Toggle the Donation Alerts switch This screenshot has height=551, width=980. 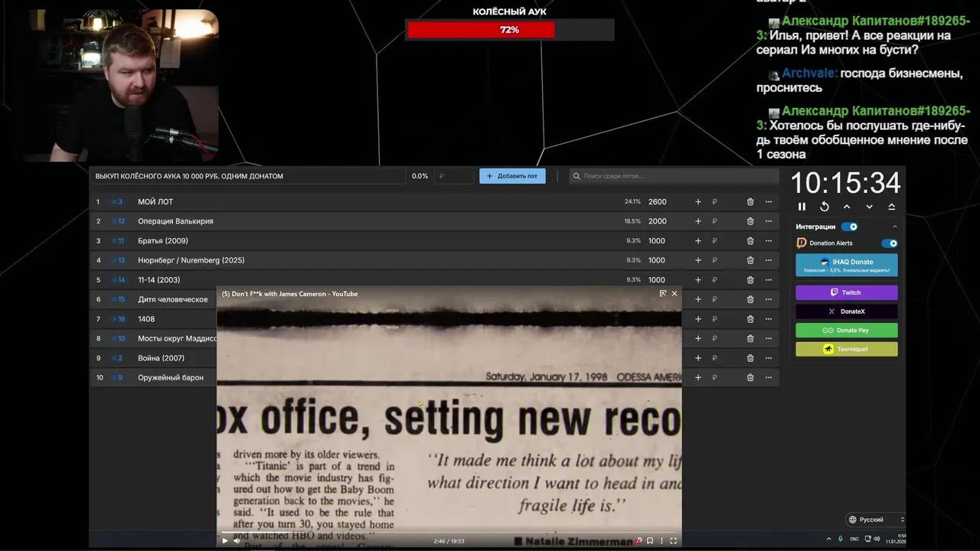pyautogui.click(x=889, y=243)
